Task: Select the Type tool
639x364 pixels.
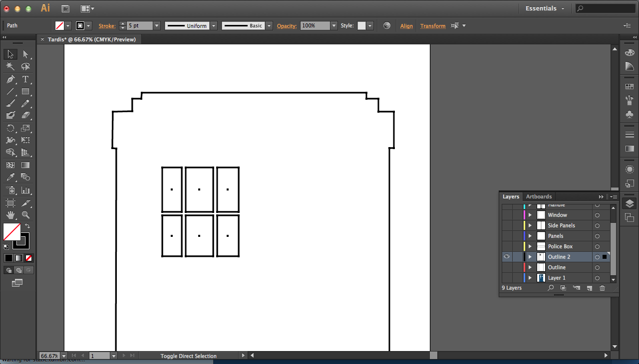Action: pyautogui.click(x=25, y=79)
